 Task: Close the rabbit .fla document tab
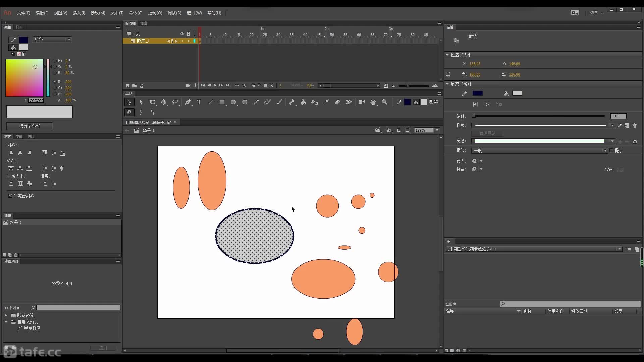point(175,122)
